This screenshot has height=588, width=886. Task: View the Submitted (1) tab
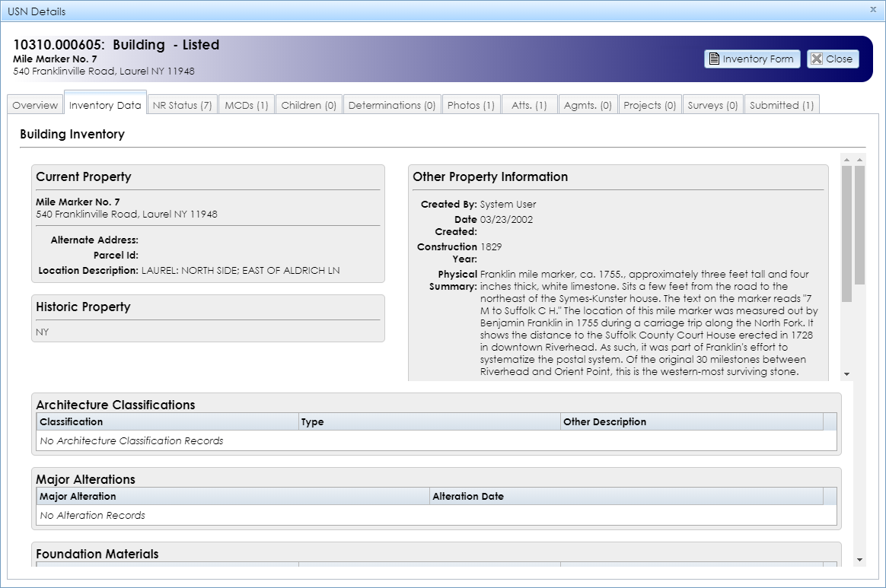click(x=782, y=104)
